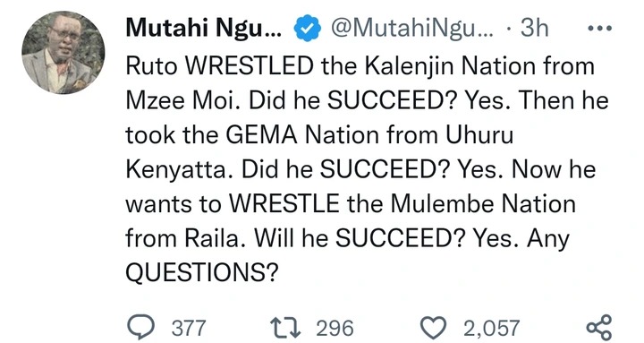The image size is (644, 343).
Task: Click the reply speech bubble icon
Action: coord(140,328)
